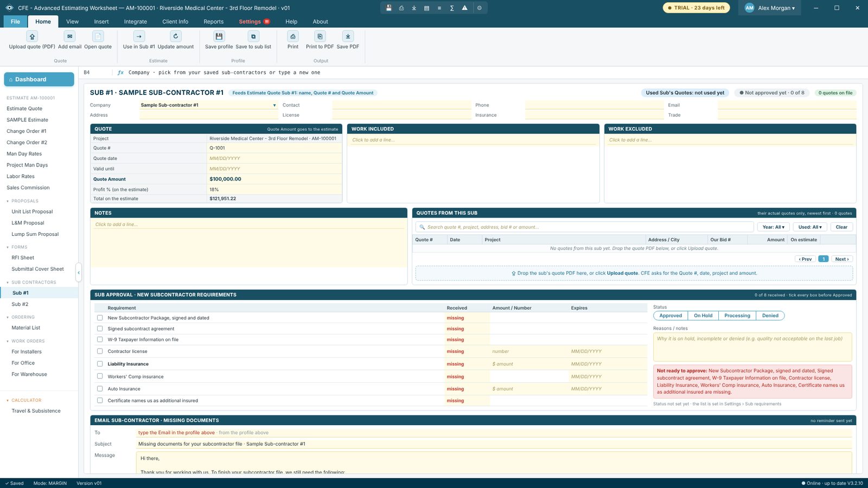Image resolution: width=868 pixels, height=488 pixels.
Task: Click the sidebar collapse handle
Action: coord(79,272)
